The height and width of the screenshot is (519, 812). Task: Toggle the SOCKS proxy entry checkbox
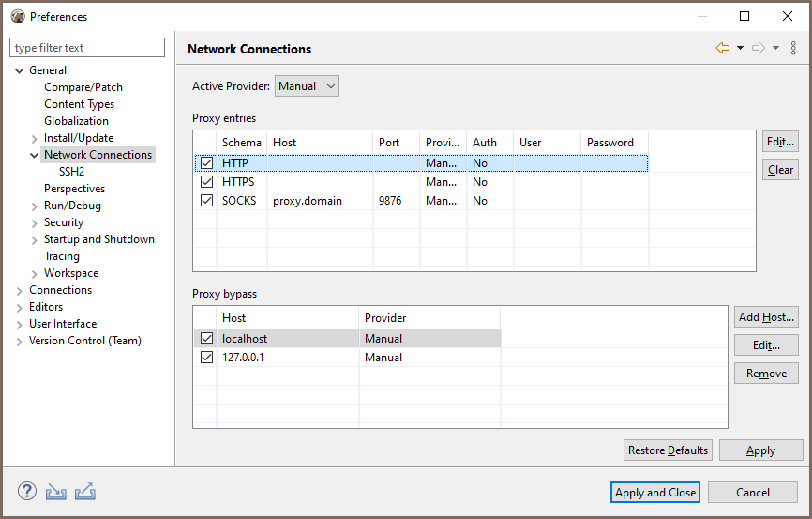click(x=206, y=201)
